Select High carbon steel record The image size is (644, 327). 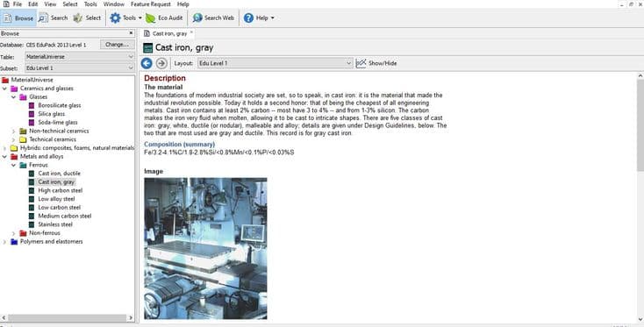coord(61,190)
